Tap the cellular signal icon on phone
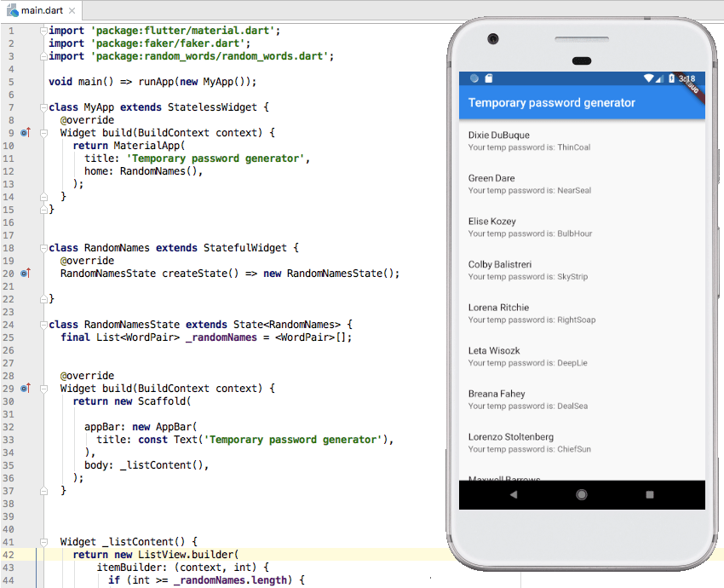This screenshot has width=724, height=588. pyautogui.click(x=660, y=78)
